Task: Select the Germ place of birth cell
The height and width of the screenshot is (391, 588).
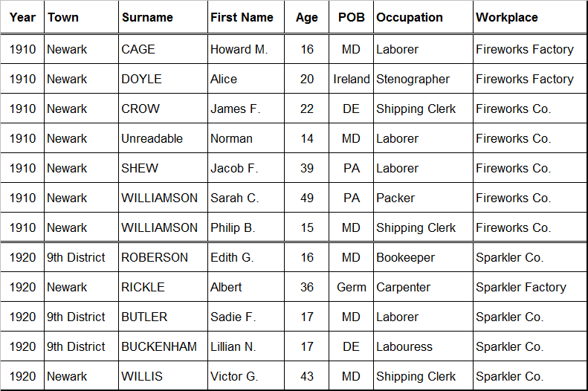Action: pyautogui.click(x=351, y=287)
